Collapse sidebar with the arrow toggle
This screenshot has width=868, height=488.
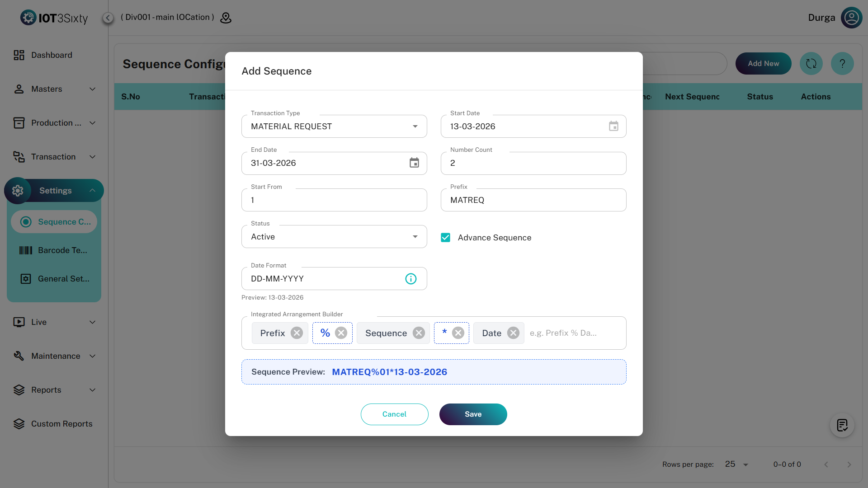tap(108, 18)
